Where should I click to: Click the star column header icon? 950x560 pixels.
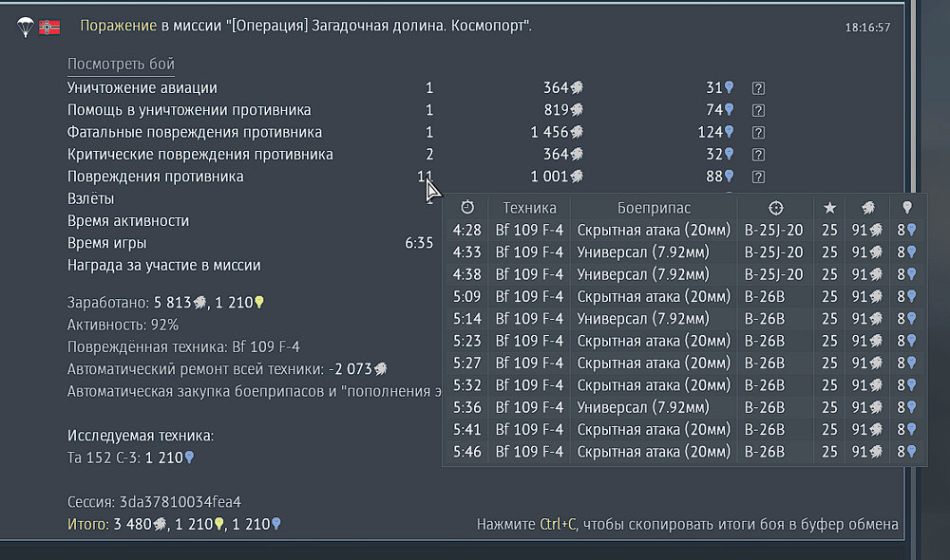coord(829,208)
